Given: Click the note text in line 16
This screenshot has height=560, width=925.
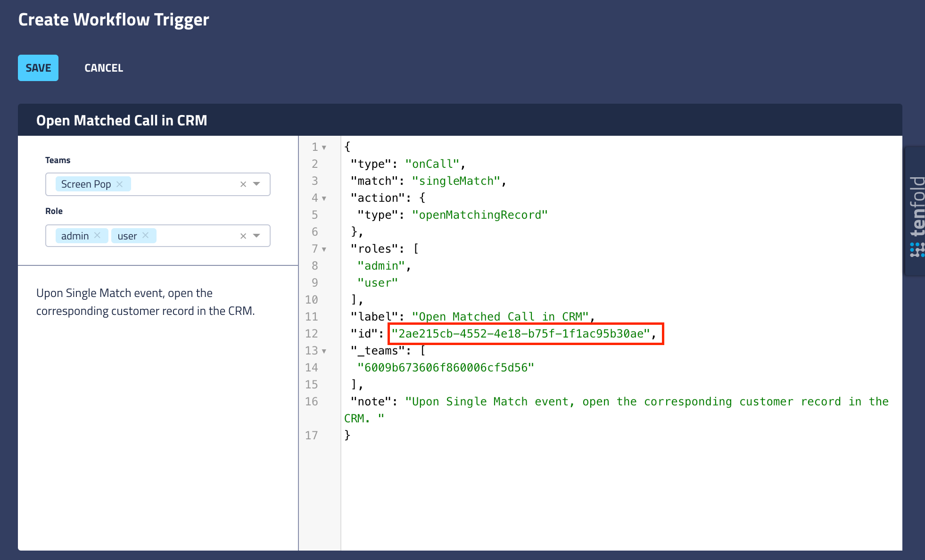Looking at the screenshot, I should coord(617,410).
